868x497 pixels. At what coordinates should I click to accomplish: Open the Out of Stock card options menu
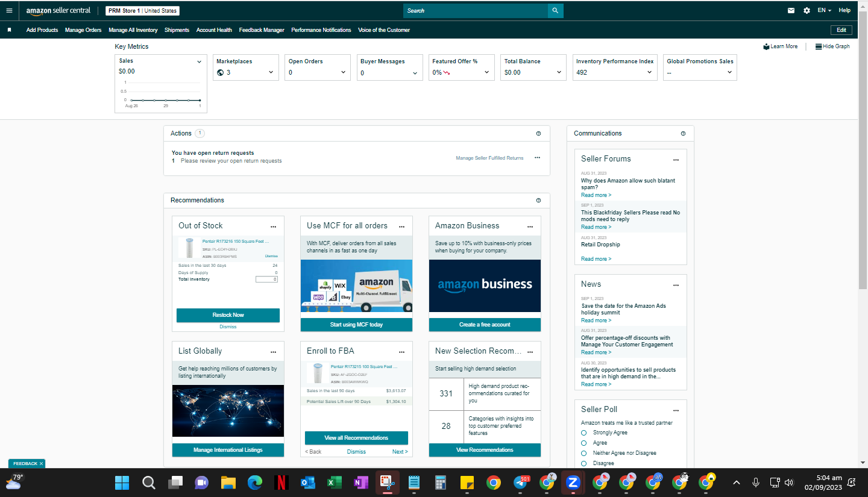click(x=273, y=227)
